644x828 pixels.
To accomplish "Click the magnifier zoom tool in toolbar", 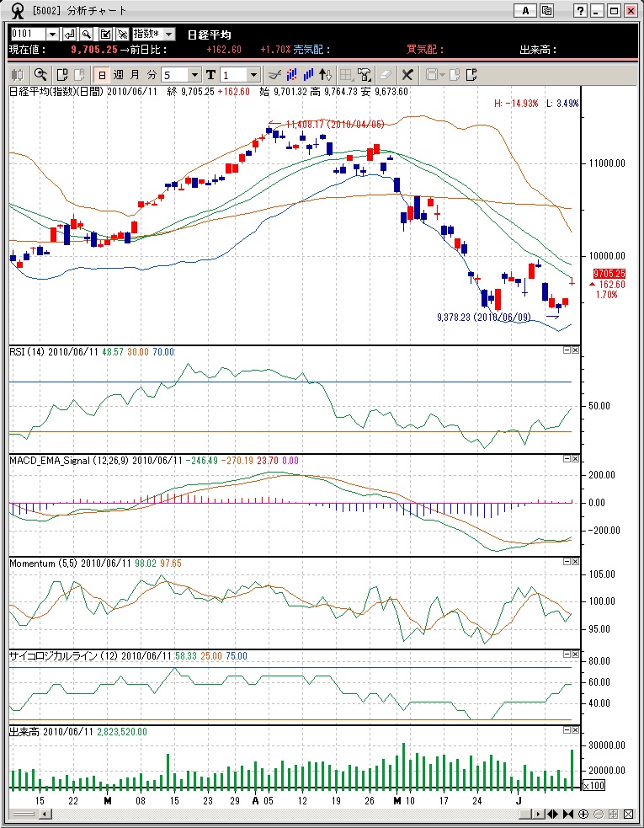I will click(40, 74).
